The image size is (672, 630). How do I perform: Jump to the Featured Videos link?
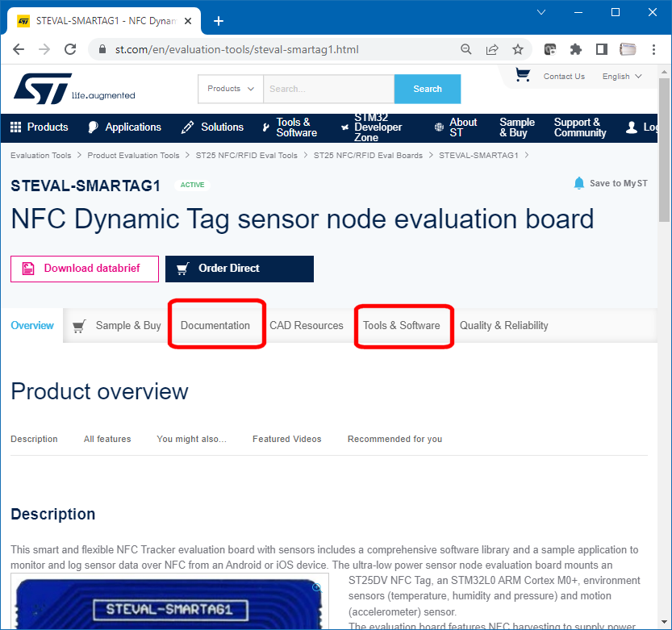pyautogui.click(x=286, y=439)
